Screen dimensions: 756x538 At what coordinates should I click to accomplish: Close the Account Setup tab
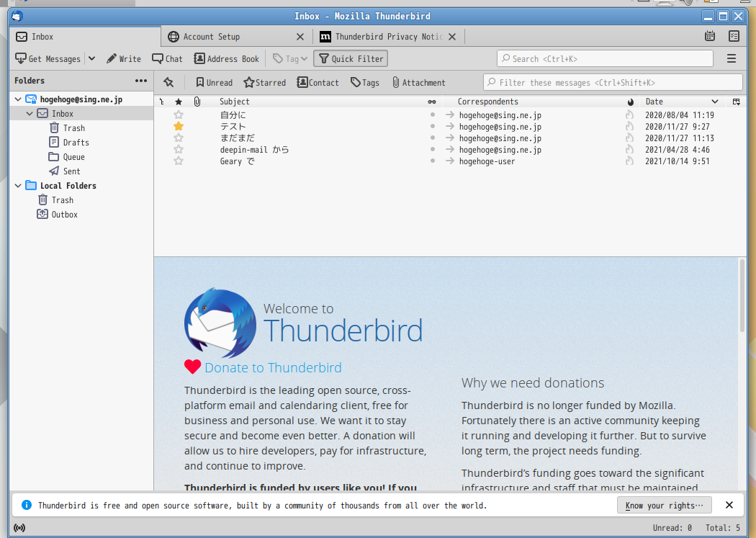tap(300, 37)
